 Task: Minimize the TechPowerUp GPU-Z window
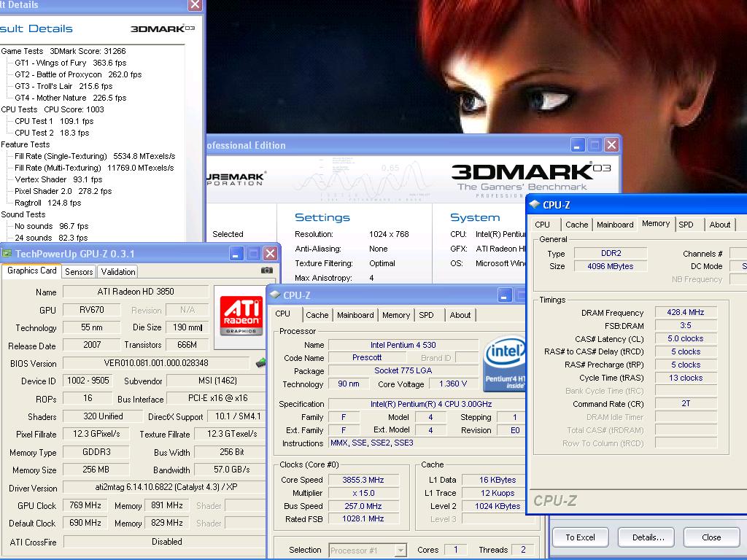(236, 254)
